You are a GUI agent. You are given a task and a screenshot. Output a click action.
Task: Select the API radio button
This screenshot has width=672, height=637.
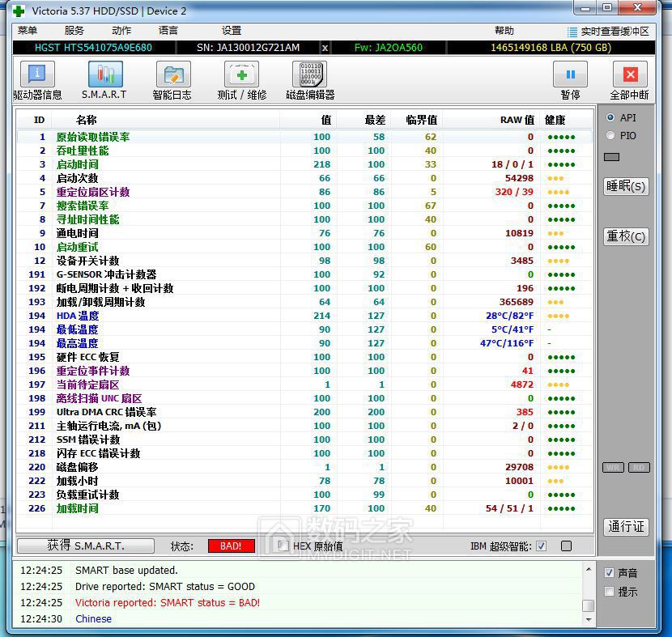610,117
